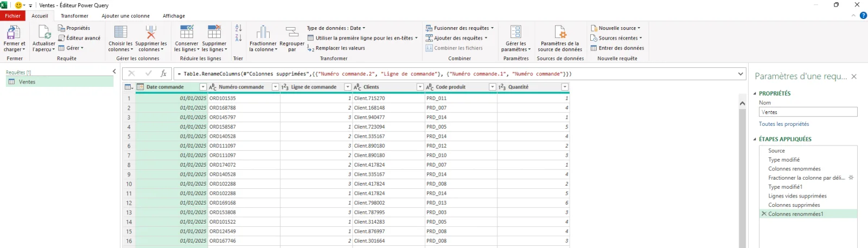This screenshot has height=248, width=868.
Task: Open Power Query help icon
Action: pos(863,16)
